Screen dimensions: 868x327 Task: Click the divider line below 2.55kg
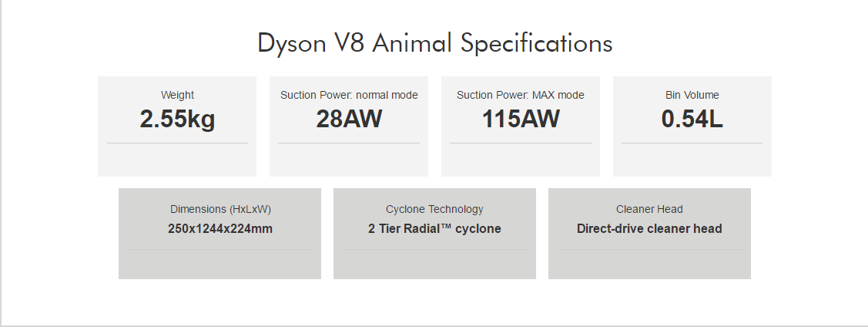click(x=177, y=143)
